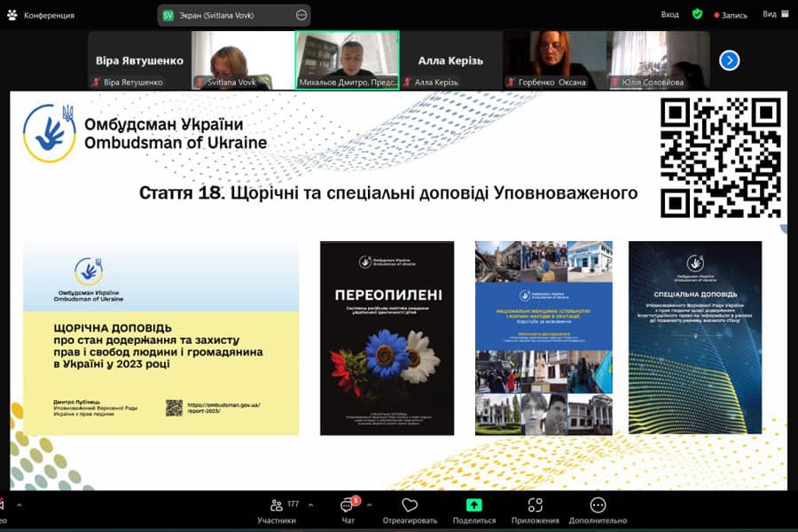This screenshot has width=798, height=532.
Task: Select Svitlana Vovk video tile
Action: [243, 60]
